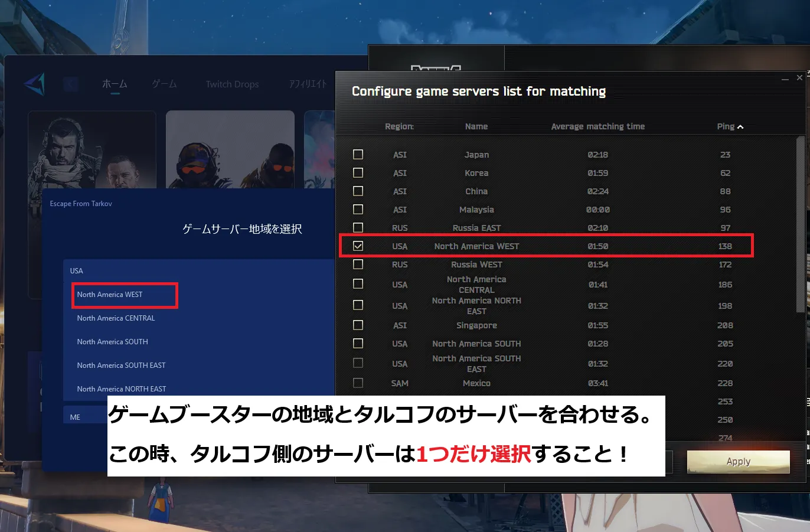Open the ゲーム tab

tap(164, 84)
